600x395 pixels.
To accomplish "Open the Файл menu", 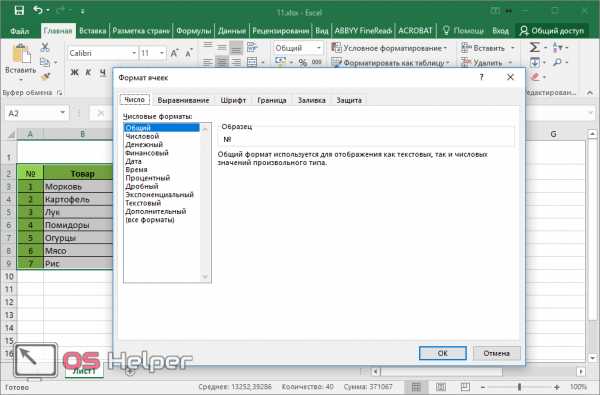I will (20, 31).
